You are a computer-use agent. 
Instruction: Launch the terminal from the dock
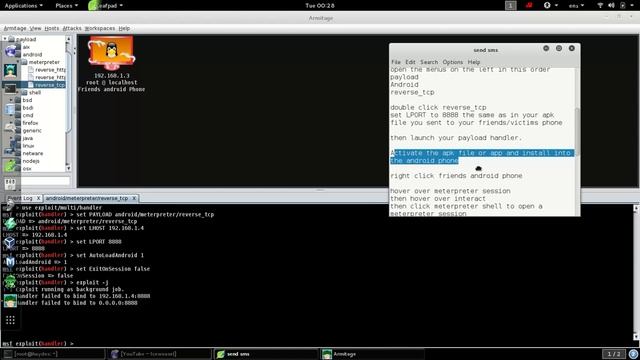click(x=10, y=89)
